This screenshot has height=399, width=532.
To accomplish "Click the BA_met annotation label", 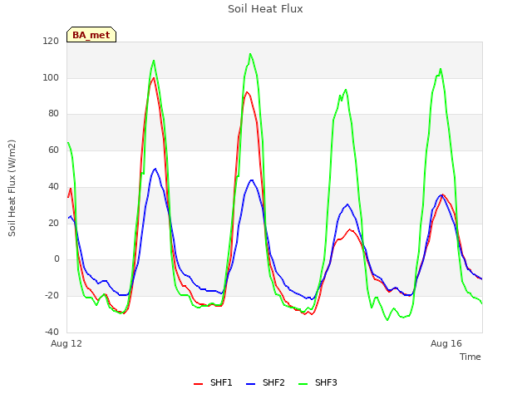I will 91,35.
